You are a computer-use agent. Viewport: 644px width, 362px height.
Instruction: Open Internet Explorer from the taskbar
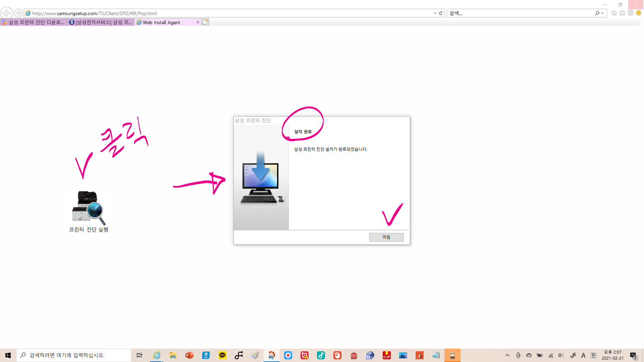pyautogui.click(x=157, y=355)
